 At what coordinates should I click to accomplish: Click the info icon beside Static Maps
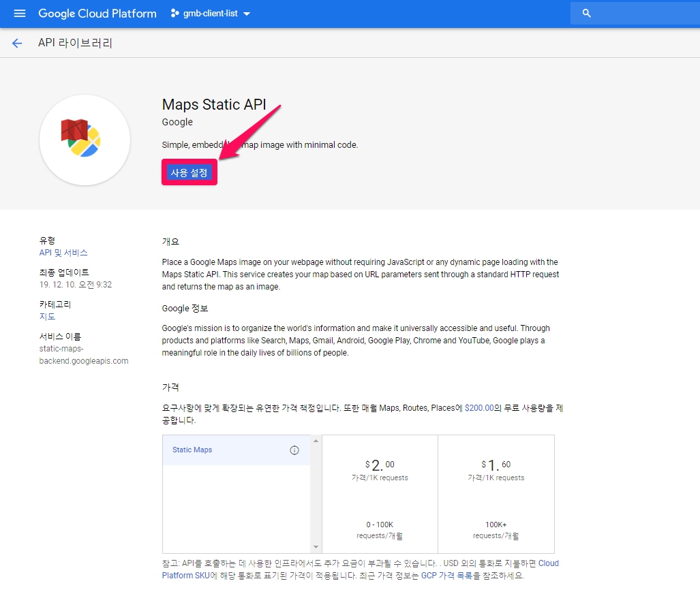(294, 450)
